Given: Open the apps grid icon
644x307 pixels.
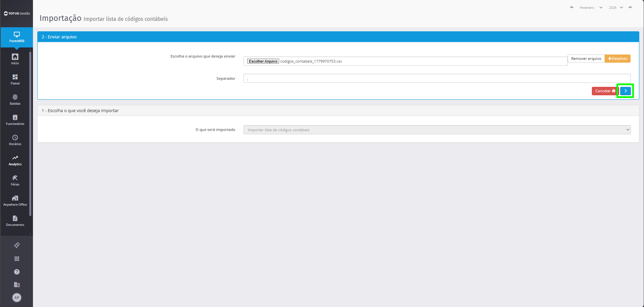Looking at the screenshot, I should pyautogui.click(x=17, y=259).
